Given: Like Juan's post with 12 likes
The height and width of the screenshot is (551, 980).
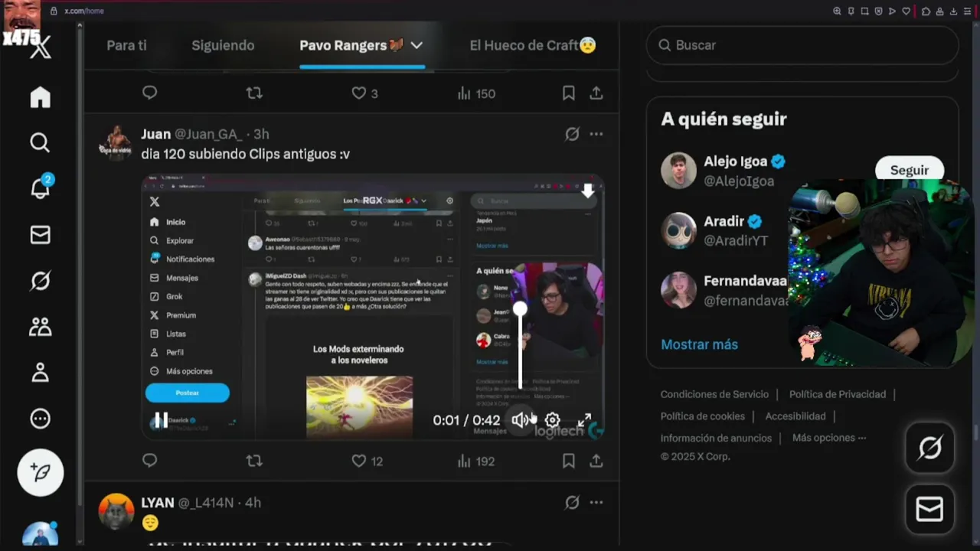Looking at the screenshot, I should tap(367, 461).
